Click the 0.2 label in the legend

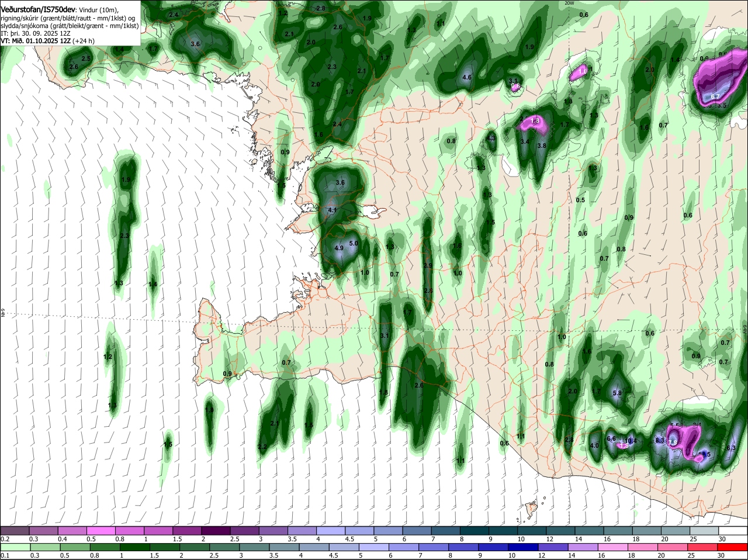(x=5, y=538)
